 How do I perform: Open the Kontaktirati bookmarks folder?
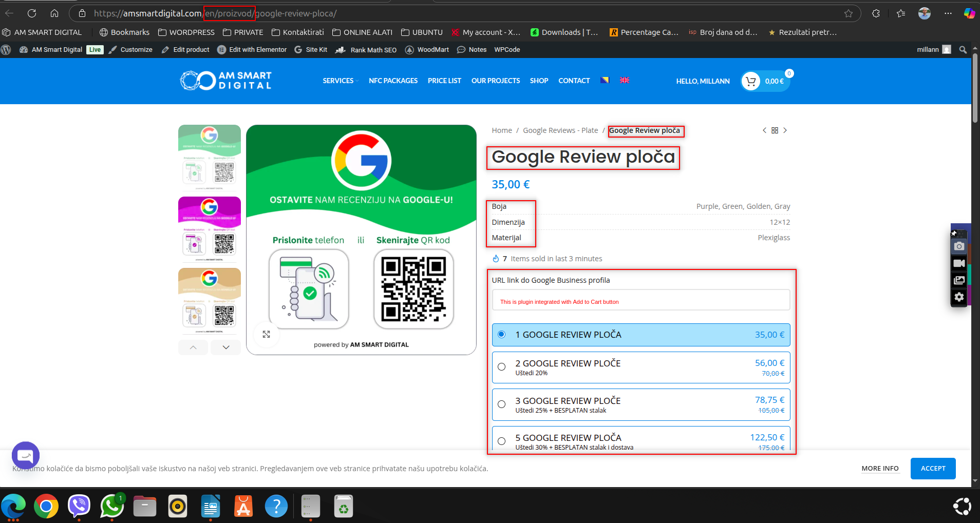[x=298, y=32]
